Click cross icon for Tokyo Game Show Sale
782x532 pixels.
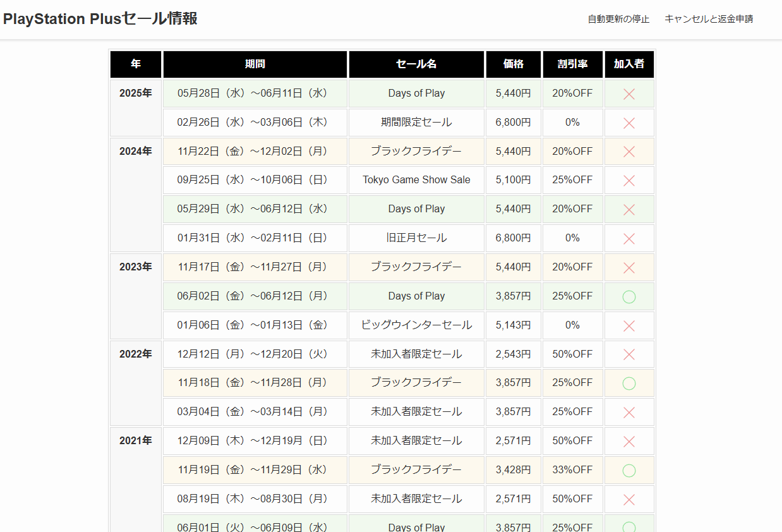[629, 181]
